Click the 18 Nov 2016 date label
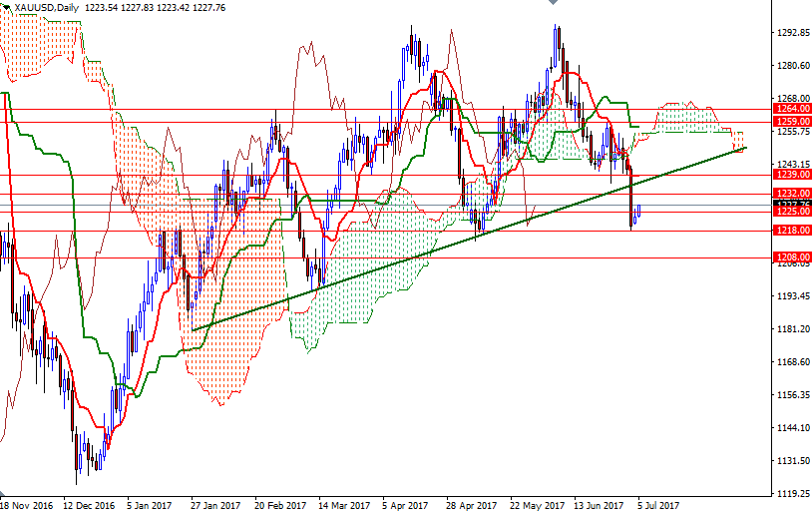Screen dimensions: 812x513 coord(25,505)
